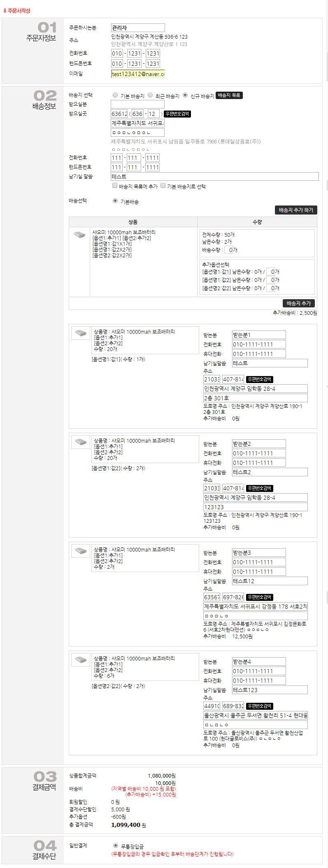Click product thumbnail in the 상품 table
Viewport: 328px width, 868px height.
[79, 235]
